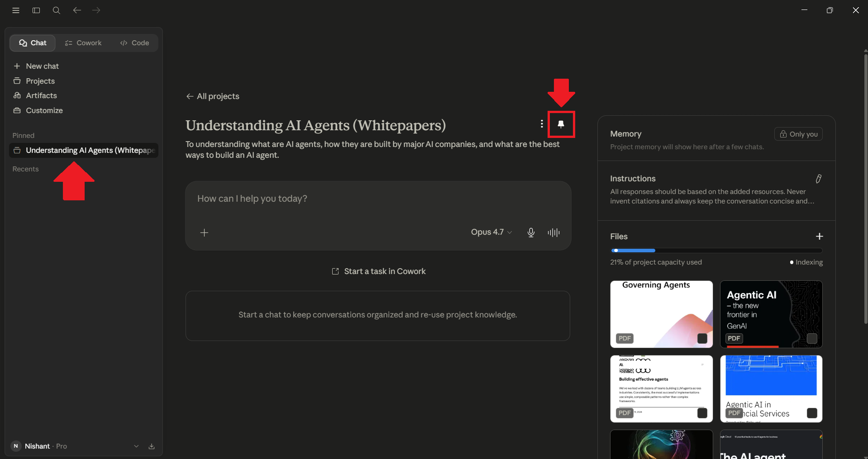Screen dimensions: 868x459
Task: Switch to the Code tab
Action: [134, 43]
